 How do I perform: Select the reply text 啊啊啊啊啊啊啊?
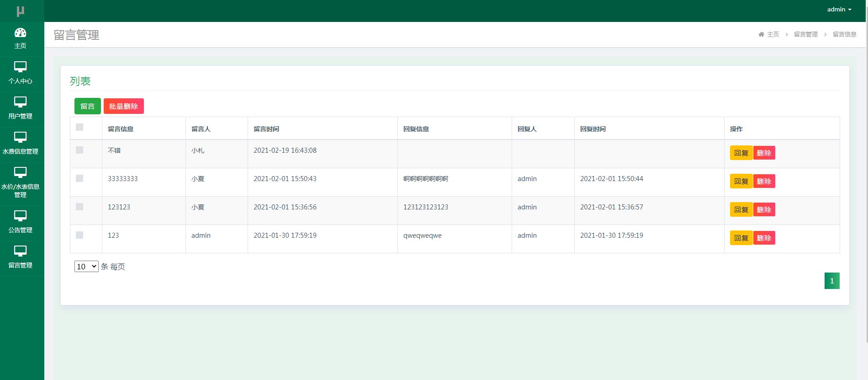click(x=426, y=179)
